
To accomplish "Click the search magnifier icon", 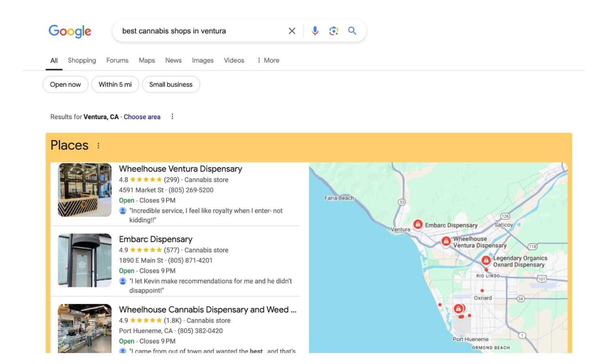I will [x=352, y=30].
